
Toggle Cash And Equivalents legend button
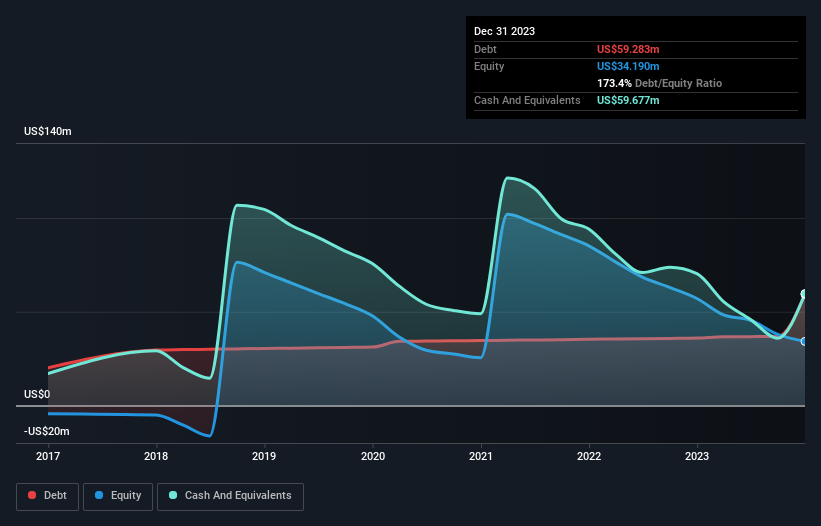point(230,496)
